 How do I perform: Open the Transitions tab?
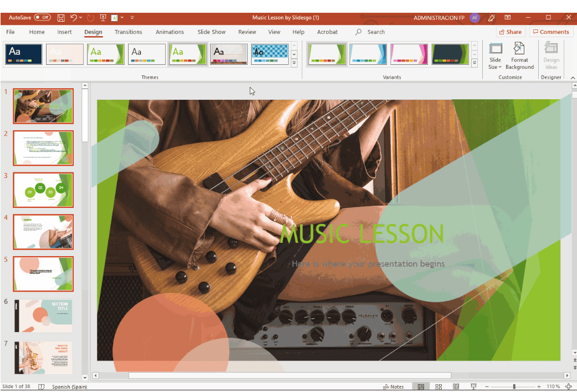pyautogui.click(x=128, y=32)
